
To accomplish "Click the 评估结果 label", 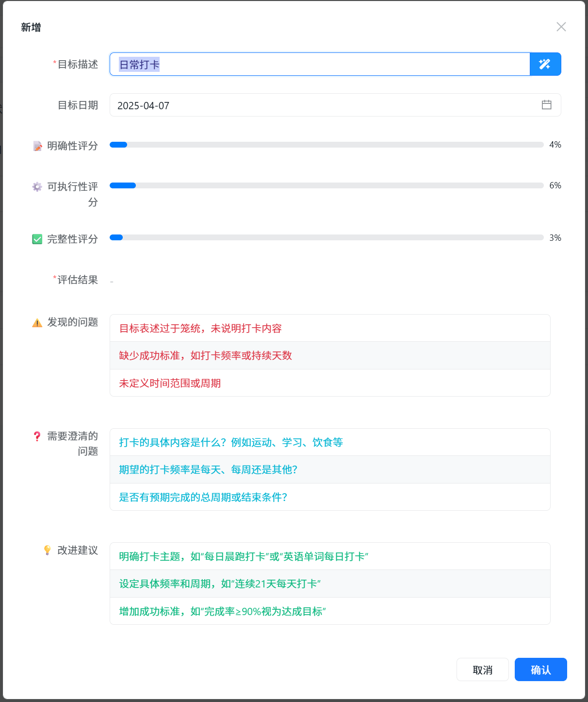I will (x=78, y=280).
